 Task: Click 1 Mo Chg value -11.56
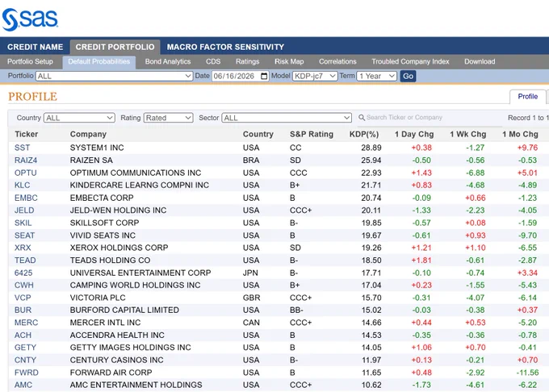coord(528,373)
